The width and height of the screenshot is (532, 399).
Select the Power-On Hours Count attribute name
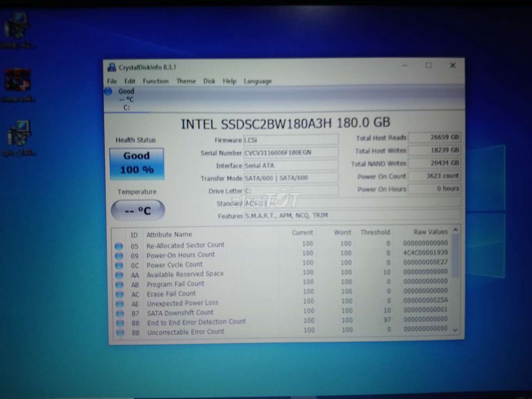180,255
